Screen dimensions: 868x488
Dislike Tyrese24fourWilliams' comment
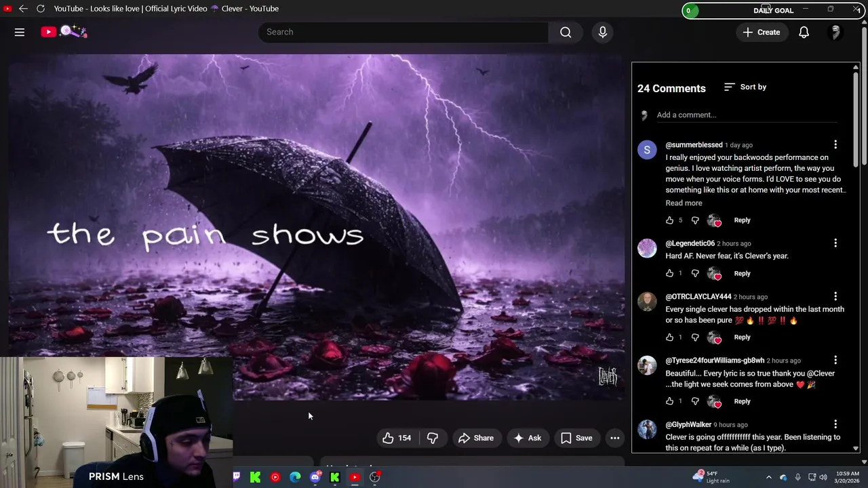(x=695, y=401)
